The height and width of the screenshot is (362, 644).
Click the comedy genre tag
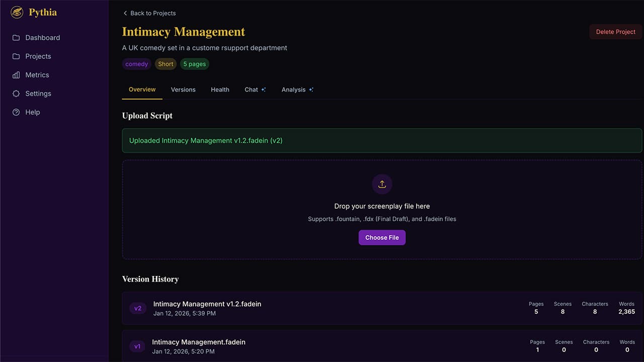point(137,64)
